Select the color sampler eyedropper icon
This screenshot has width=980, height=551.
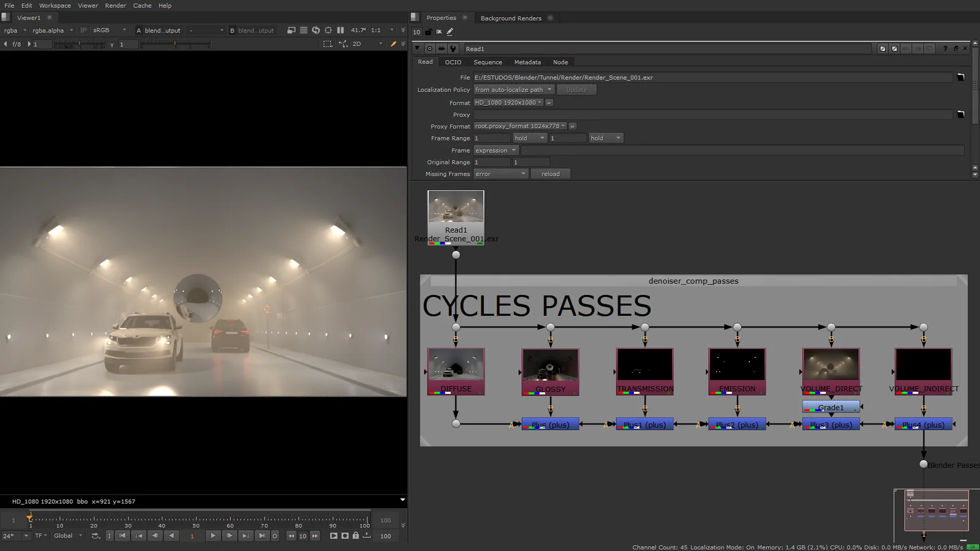[394, 43]
